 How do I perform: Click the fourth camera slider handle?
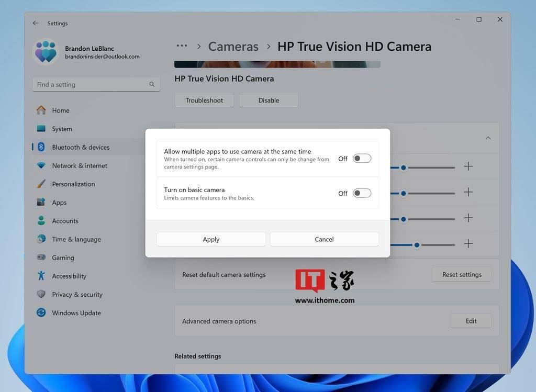point(417,245)
